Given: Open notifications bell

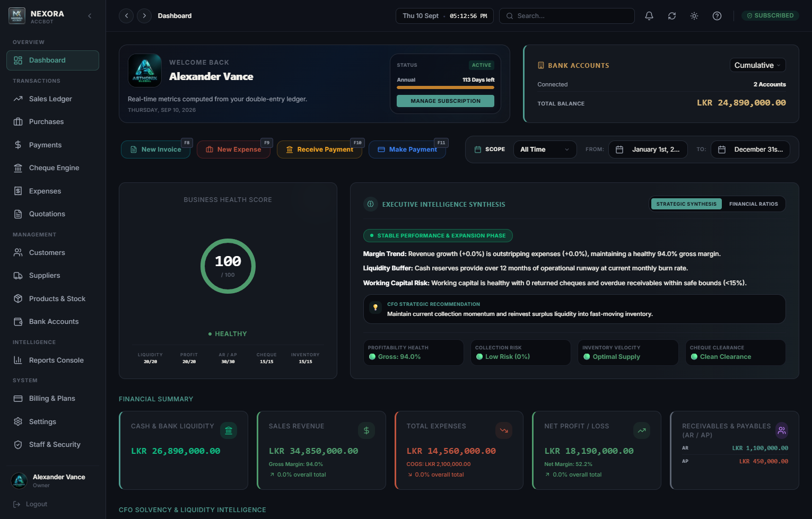Looking at the screenshot, I should 649,16.
